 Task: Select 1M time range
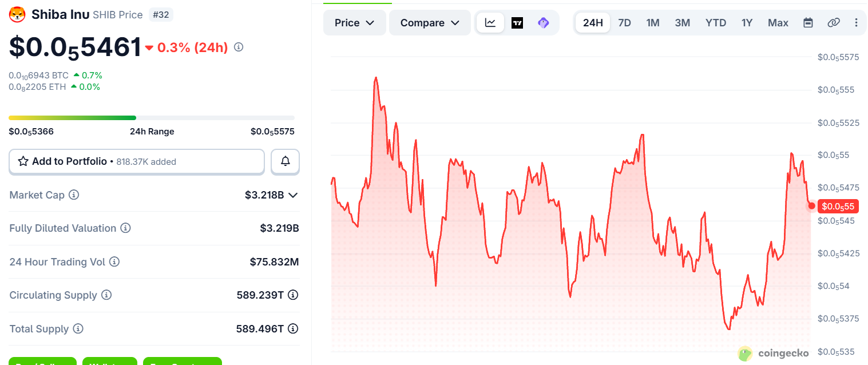pyautogui.click(x=653, y=23)
